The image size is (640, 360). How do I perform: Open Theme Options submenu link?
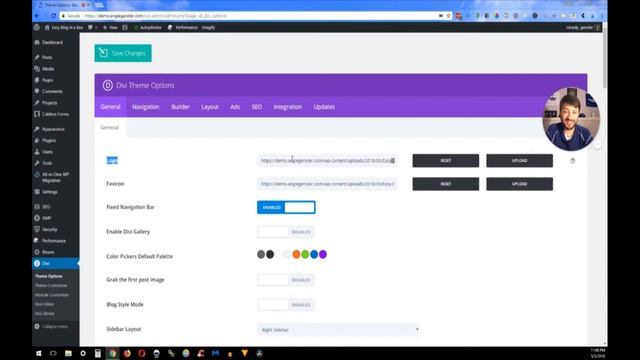pyautogui.click(x=49, y=276)
